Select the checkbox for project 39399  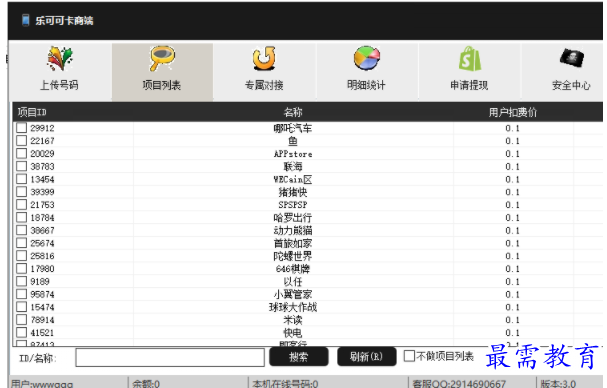pos(22,192)
